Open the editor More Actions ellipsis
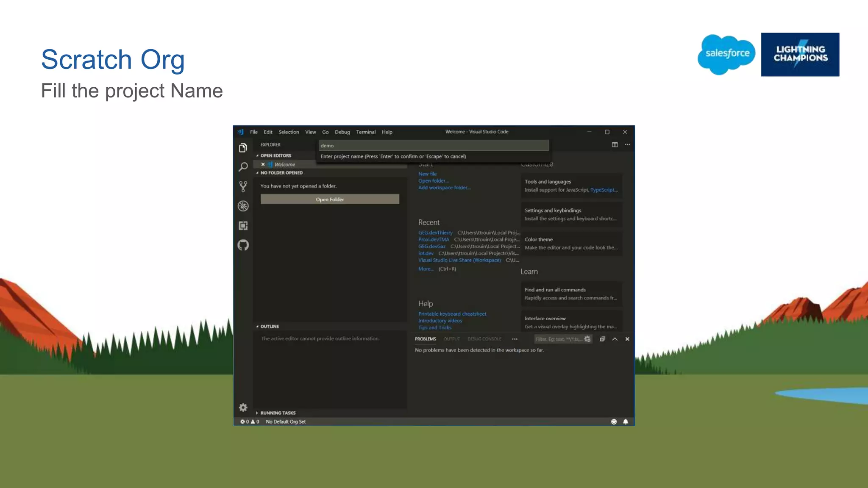Image resolution: width=868 pixels, height=488 pixels. 627,145
